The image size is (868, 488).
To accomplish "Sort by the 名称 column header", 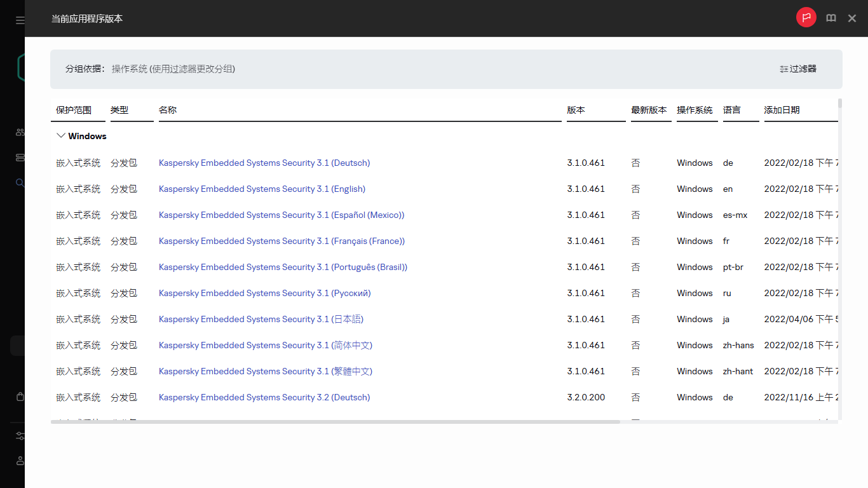I will tap(168, 110).
